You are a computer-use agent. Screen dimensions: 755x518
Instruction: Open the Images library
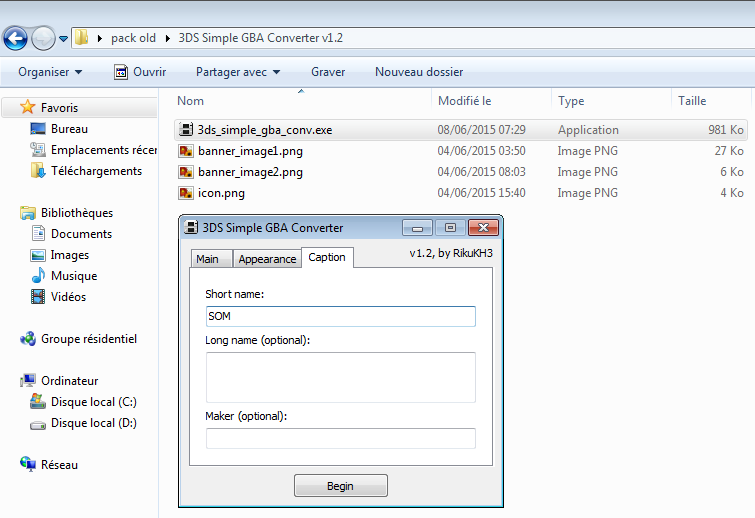point(60,255)
